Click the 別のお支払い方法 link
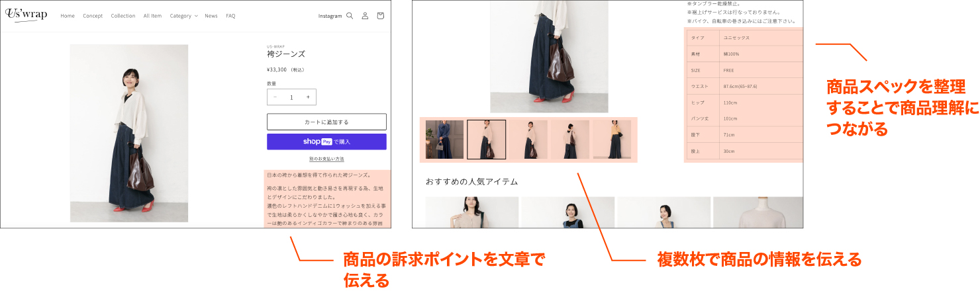 click(x=326, y=159)
